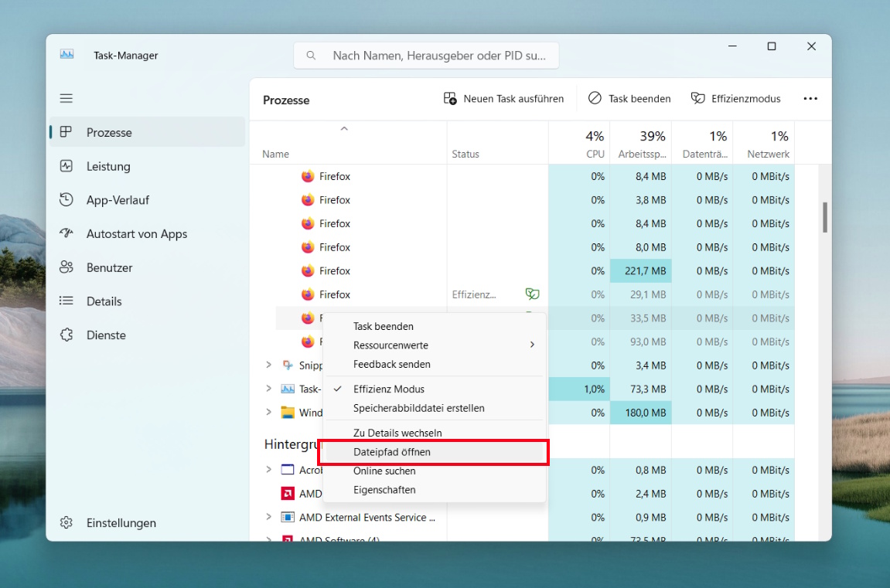Click Neuen Task ausführen button
Viewport: 890px width, 588px height.
coord(503,99)
